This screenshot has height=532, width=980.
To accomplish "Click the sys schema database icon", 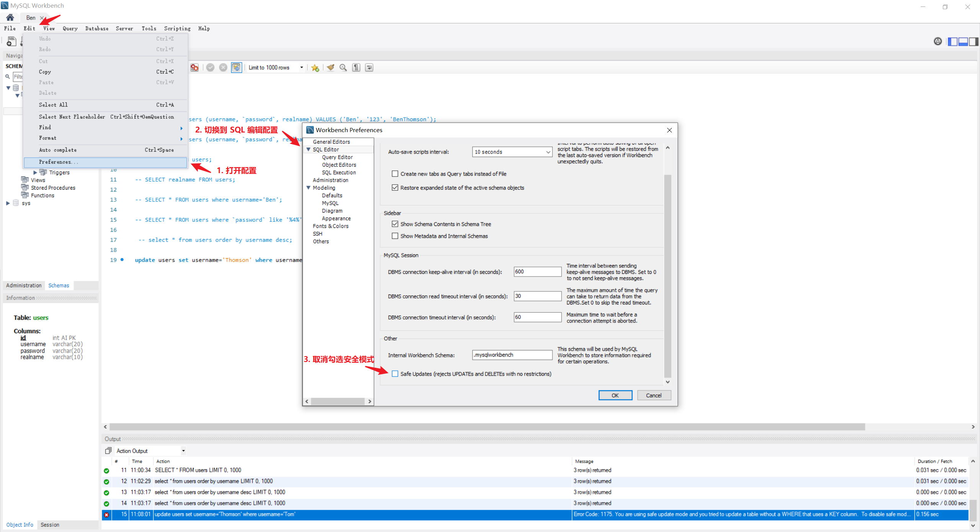I will point(16,203).
